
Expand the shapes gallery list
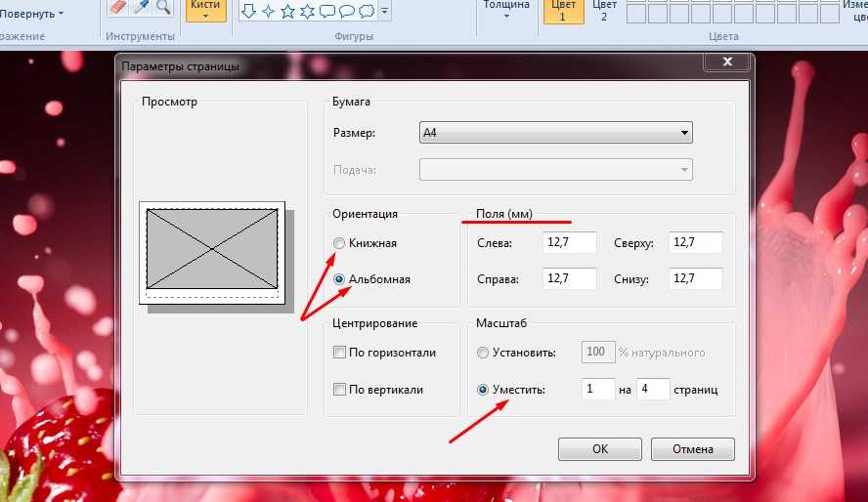385,11
